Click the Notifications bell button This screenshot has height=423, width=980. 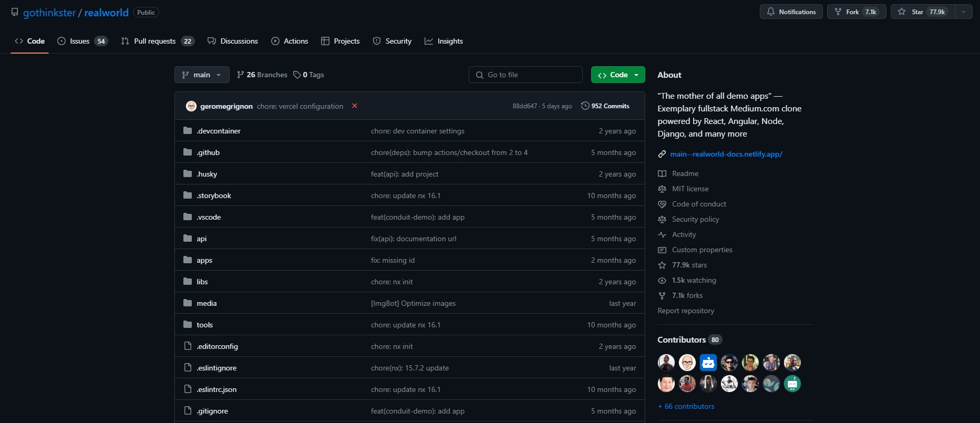point(791,12)
